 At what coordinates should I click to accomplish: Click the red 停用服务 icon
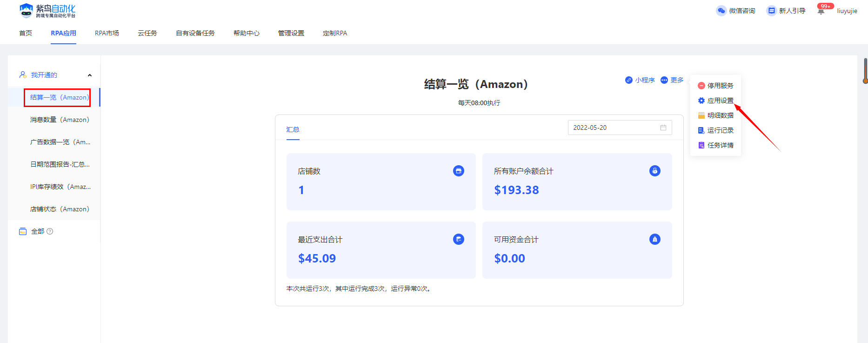click(701, 86)
